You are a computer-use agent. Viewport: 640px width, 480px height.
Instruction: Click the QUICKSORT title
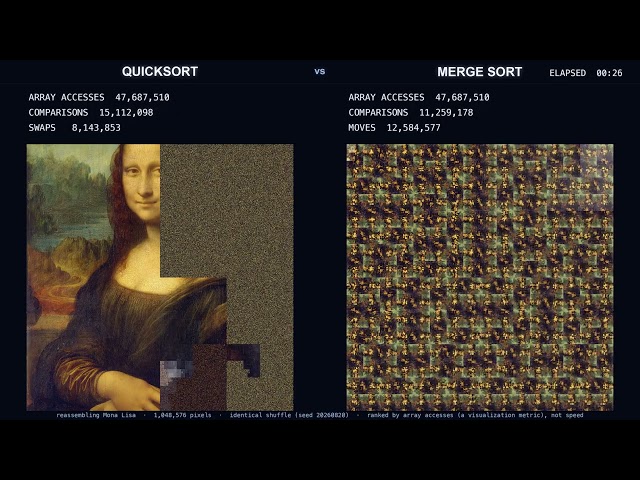click(x=160, y=71)
